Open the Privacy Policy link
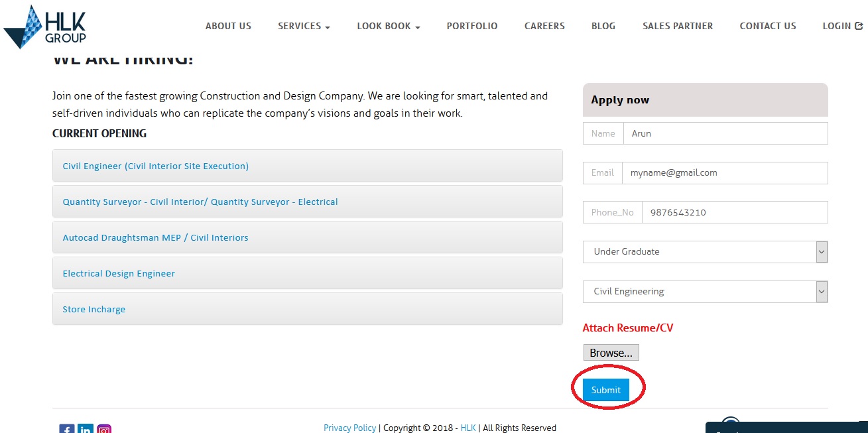 pyautogui.click(x=349, y=428)
